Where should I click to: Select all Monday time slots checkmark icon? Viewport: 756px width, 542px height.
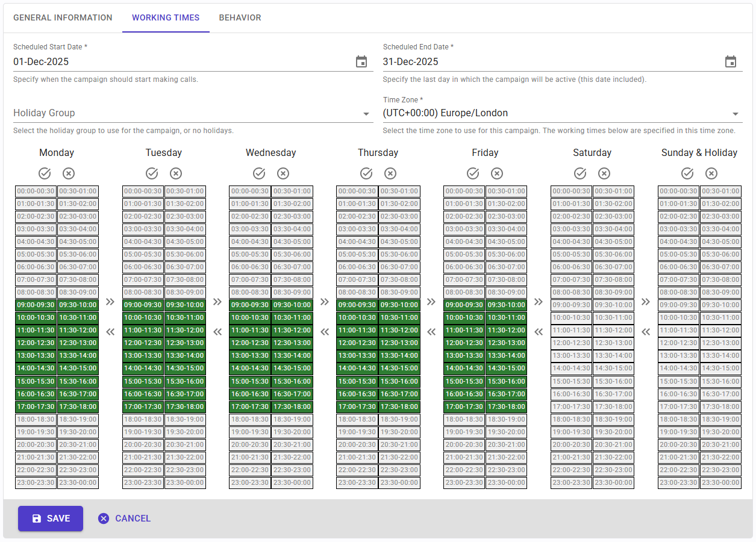[45, 173]
